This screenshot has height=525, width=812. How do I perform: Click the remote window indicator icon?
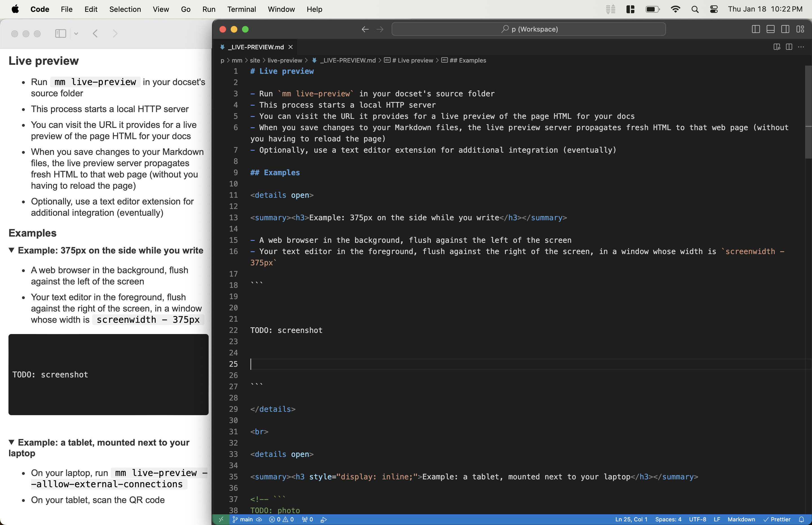click(221, 519)
